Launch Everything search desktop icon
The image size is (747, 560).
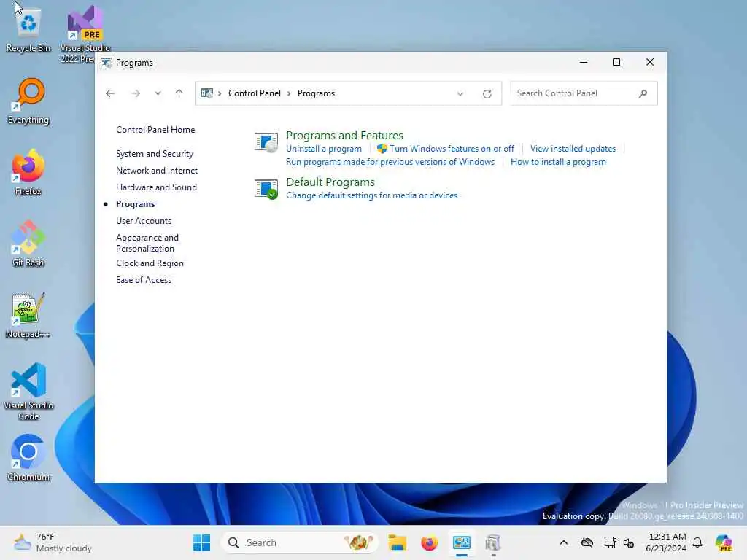pos(28,101)
